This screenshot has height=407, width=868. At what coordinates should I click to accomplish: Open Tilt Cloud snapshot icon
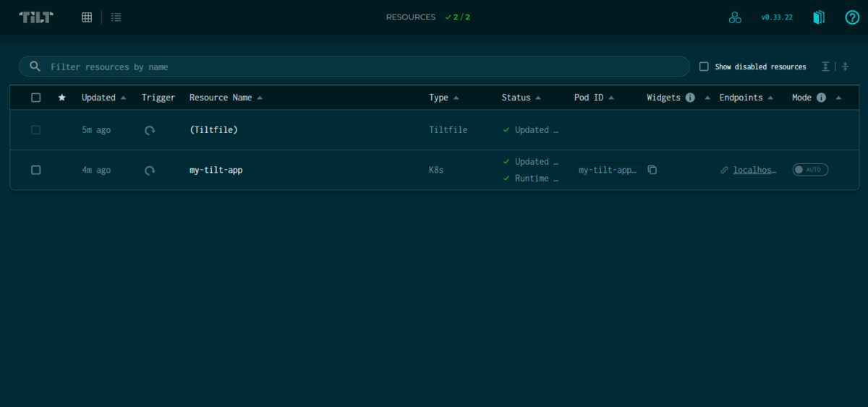click(735, 17)
